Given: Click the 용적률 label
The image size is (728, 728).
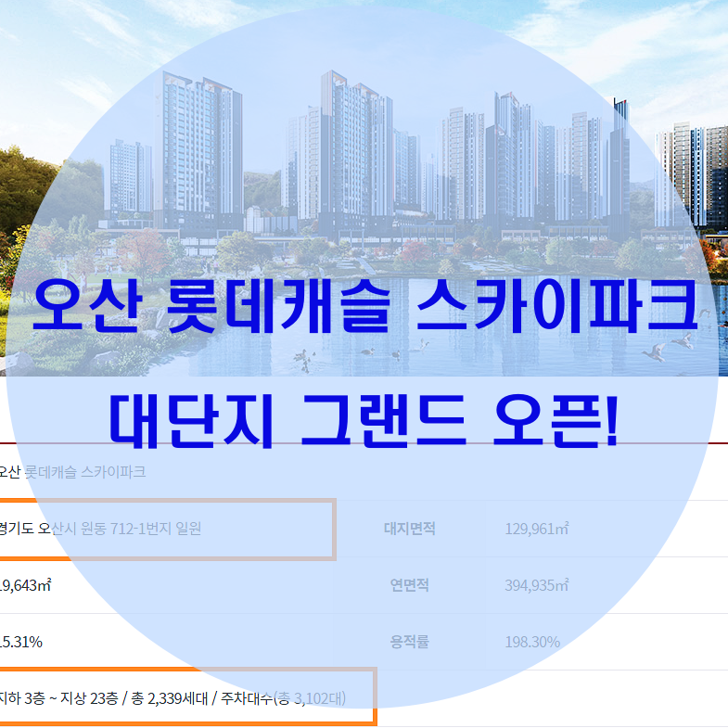Looking at the screenshot, I should pos(410,642).
